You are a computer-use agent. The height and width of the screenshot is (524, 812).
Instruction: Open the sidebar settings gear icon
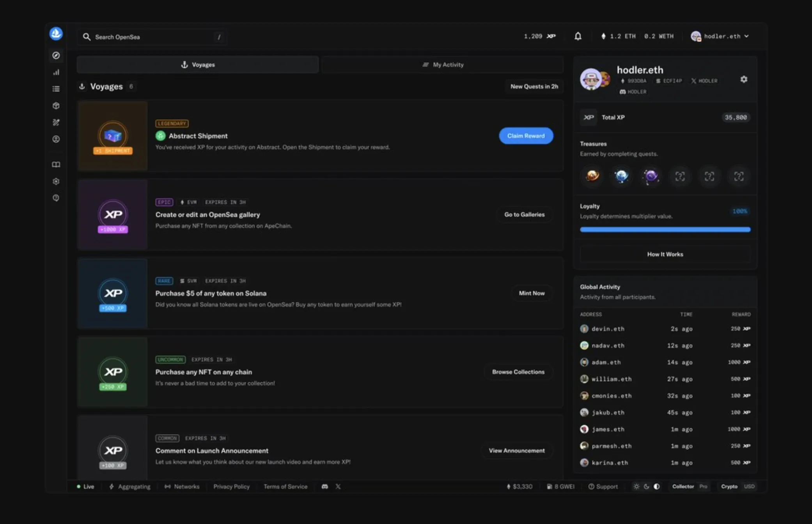pos(56,181)
